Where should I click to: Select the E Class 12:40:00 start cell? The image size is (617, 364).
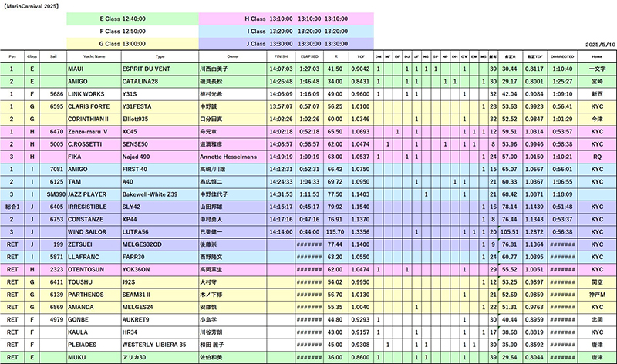pyautogui.click(x=133, y=19)
